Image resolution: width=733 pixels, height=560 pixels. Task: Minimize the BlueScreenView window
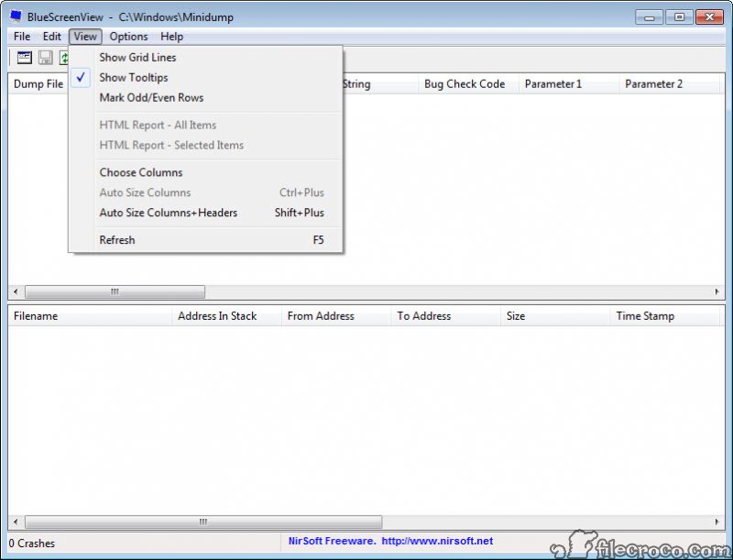click(x=650, y=17)
